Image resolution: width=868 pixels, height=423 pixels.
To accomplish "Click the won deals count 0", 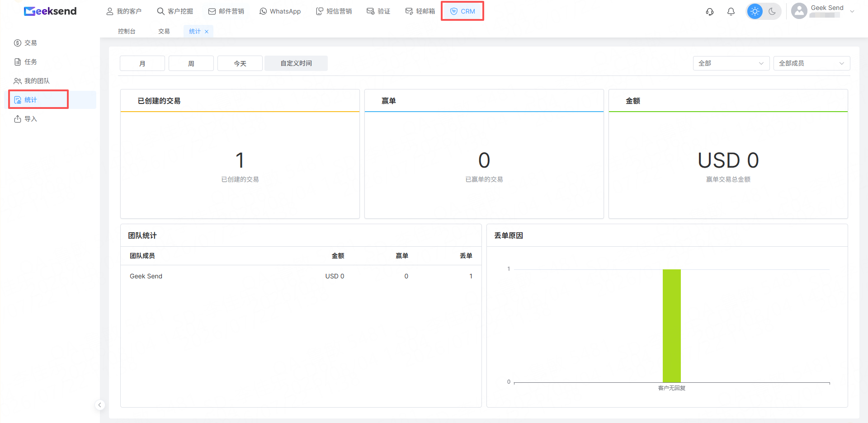I will click(484, 160).
